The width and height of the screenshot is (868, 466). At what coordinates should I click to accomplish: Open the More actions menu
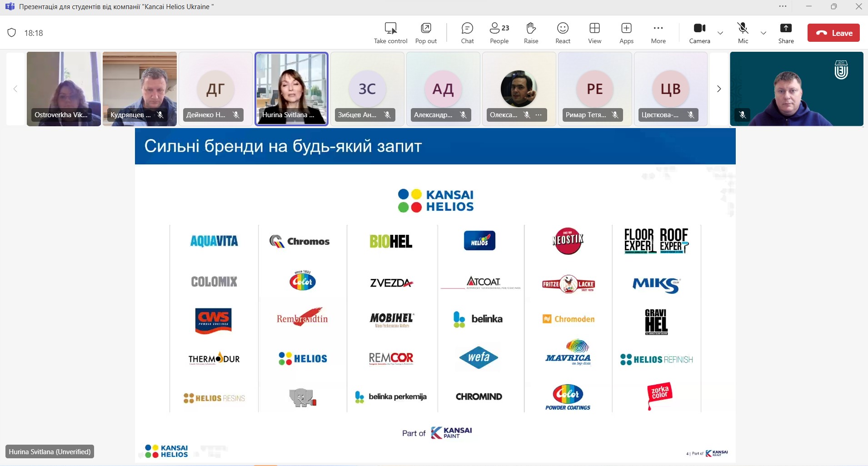click(658, 33)
